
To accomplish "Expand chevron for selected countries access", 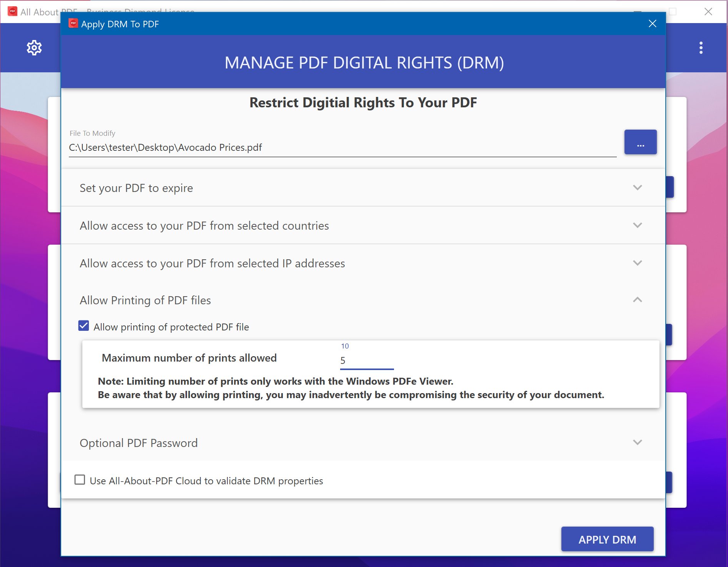I will point(637,225).
